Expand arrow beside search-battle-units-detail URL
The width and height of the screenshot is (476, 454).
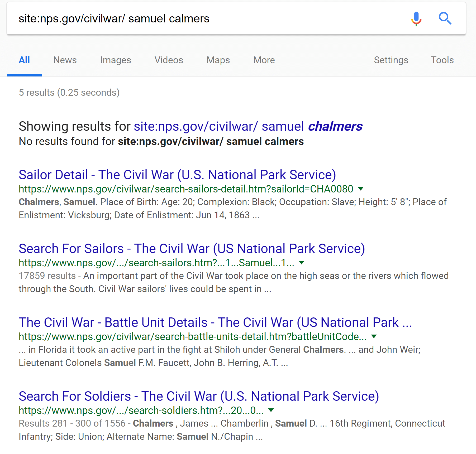[x=374, y=336]
